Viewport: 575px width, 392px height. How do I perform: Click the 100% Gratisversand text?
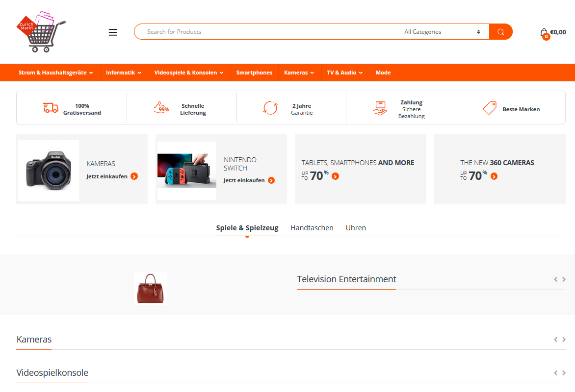coord(82,109)
